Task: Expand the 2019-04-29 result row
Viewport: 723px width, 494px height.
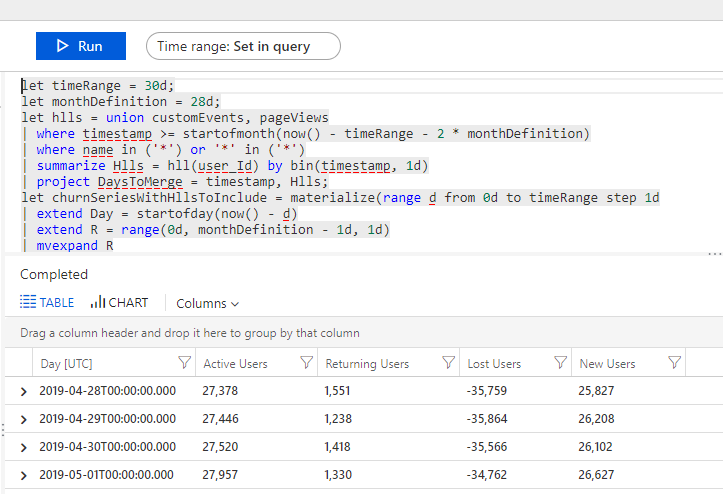Action: pyautogui.click(x=24, y=419)
